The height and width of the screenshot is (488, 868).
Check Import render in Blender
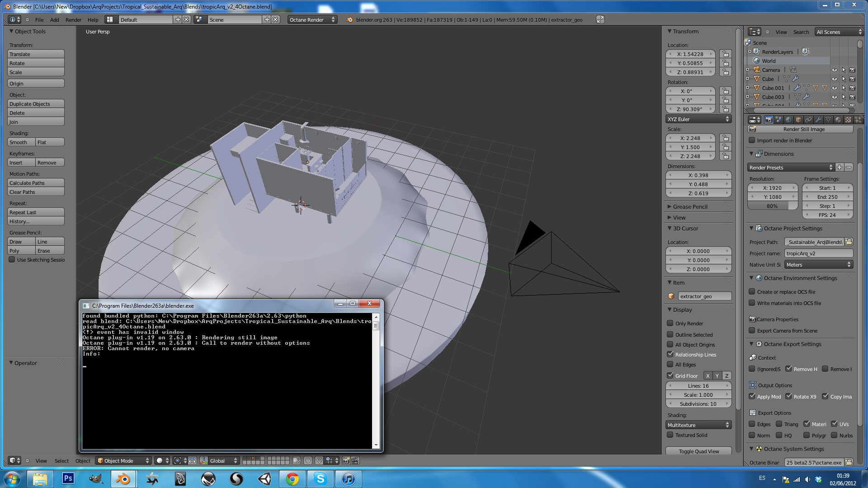tap(752, 140)
